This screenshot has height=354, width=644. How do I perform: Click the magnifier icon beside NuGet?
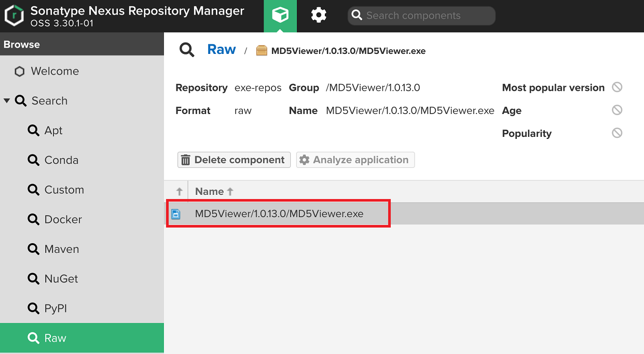tap(33, 279)
